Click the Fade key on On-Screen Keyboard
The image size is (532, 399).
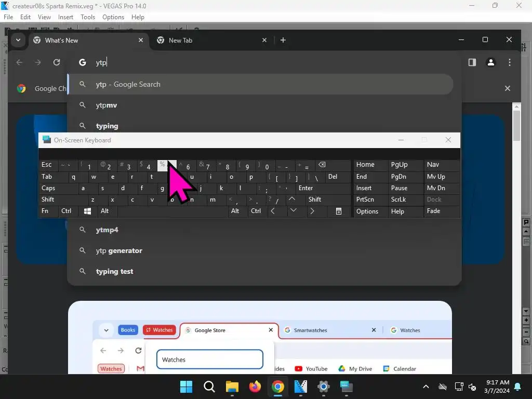(x=442, y=211)
